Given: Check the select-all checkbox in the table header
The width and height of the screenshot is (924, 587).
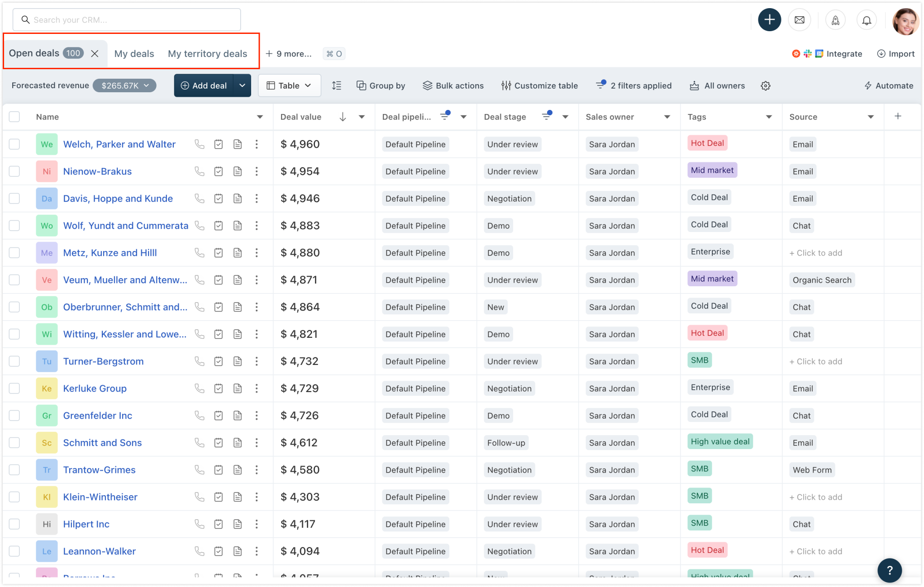Looking at the screenshot, I should (14, 116).
